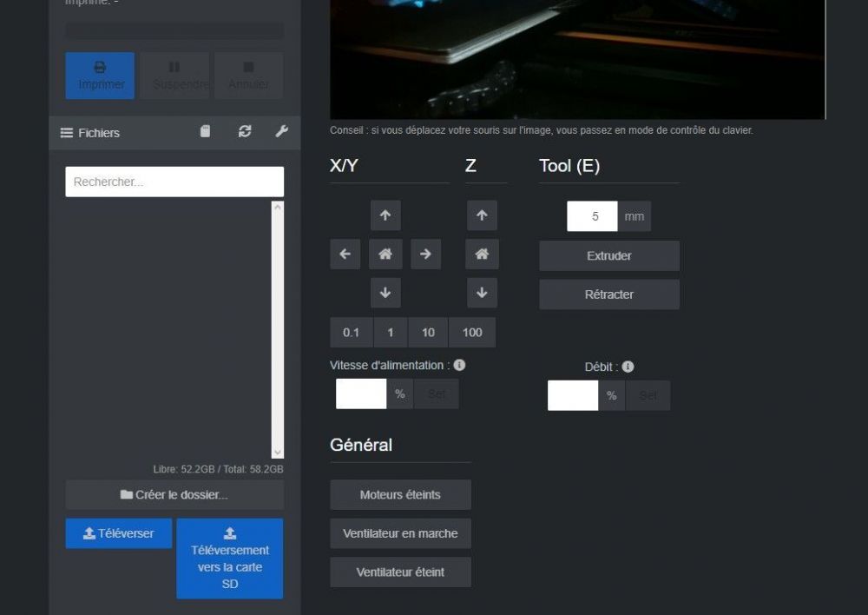Select the 0.1 step size
868x615 pixels.
click(352, 333)
